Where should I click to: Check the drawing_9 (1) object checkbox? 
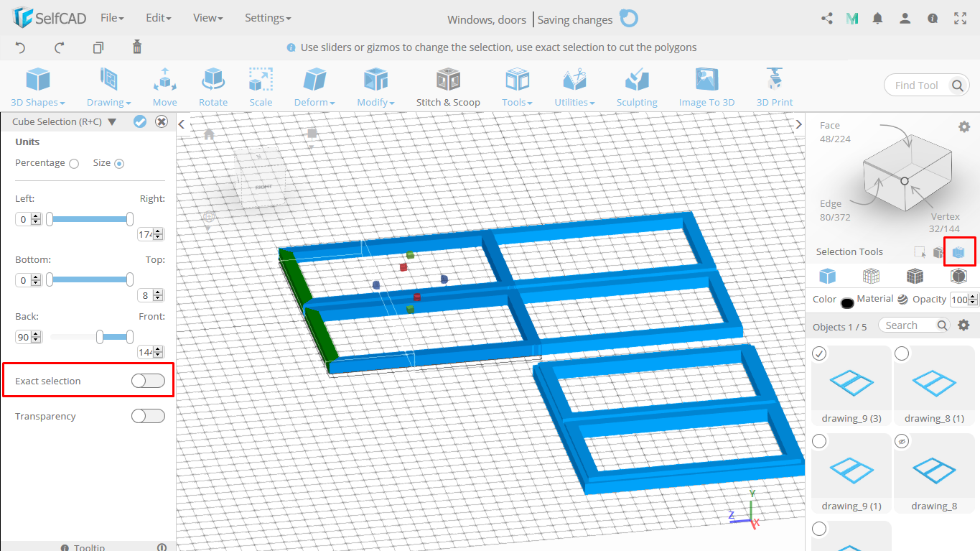(x=819, y=441)
